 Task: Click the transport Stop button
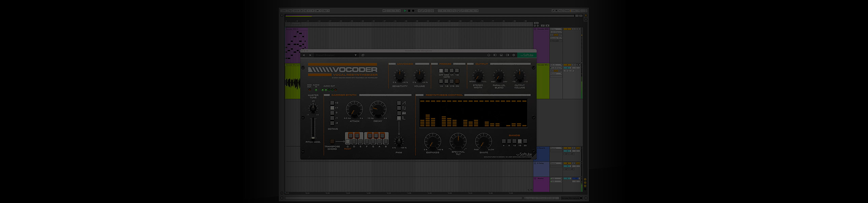coord(409,11)
